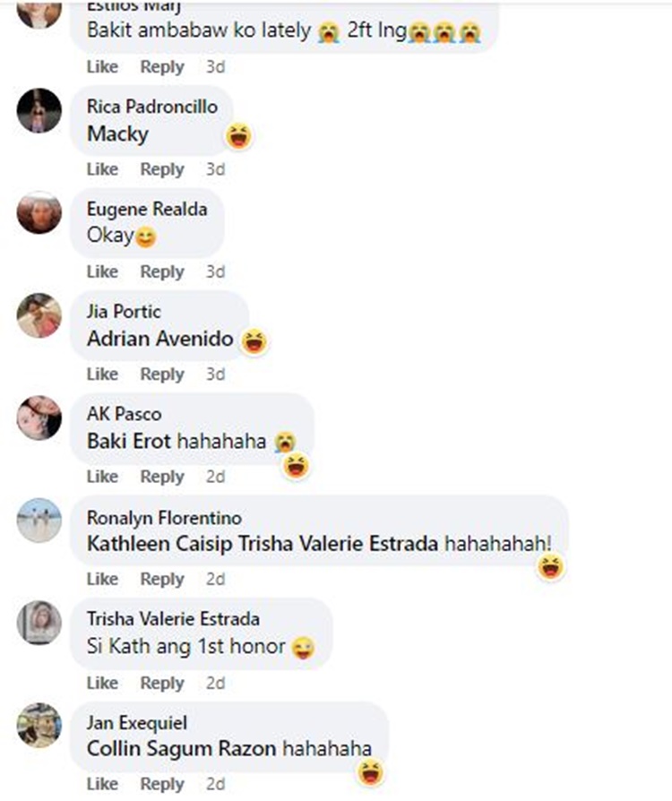Open tagged profile Collin Sagum Razon

[x=181, y=749]
